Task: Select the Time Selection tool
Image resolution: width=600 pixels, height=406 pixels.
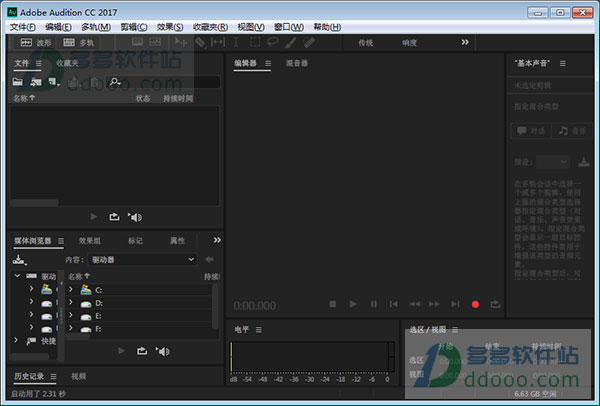Action: tap(236, 42)
